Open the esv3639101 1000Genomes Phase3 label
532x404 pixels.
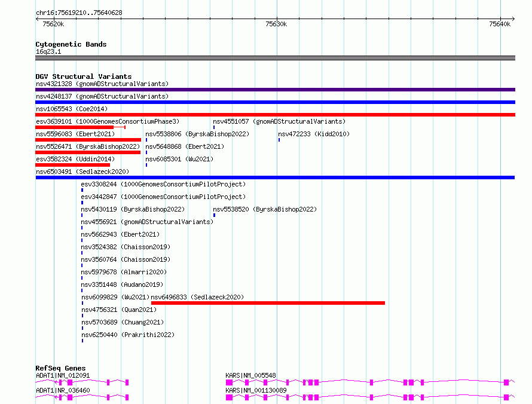[x=108, y=121]
